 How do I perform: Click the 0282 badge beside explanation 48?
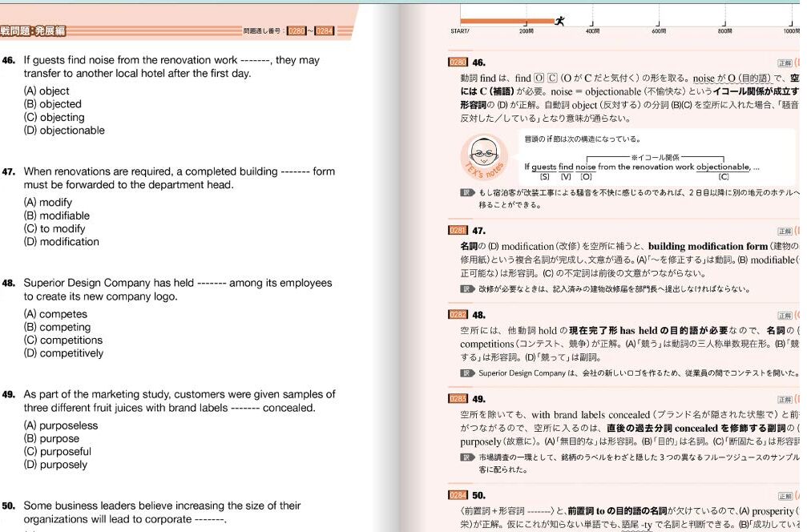coord(458,315)
